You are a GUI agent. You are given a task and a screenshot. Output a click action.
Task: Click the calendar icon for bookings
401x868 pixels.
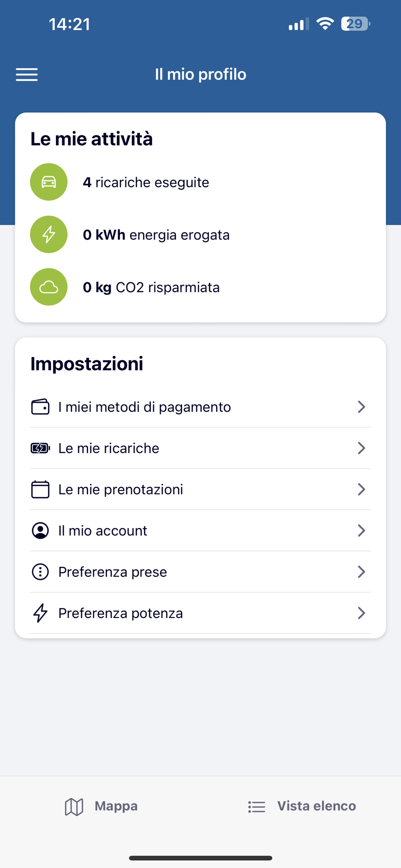tap(40, 490)
